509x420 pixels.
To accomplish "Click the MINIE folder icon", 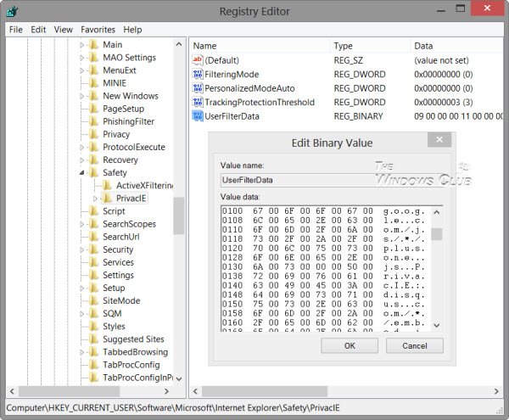I will [x=94, y=83].
